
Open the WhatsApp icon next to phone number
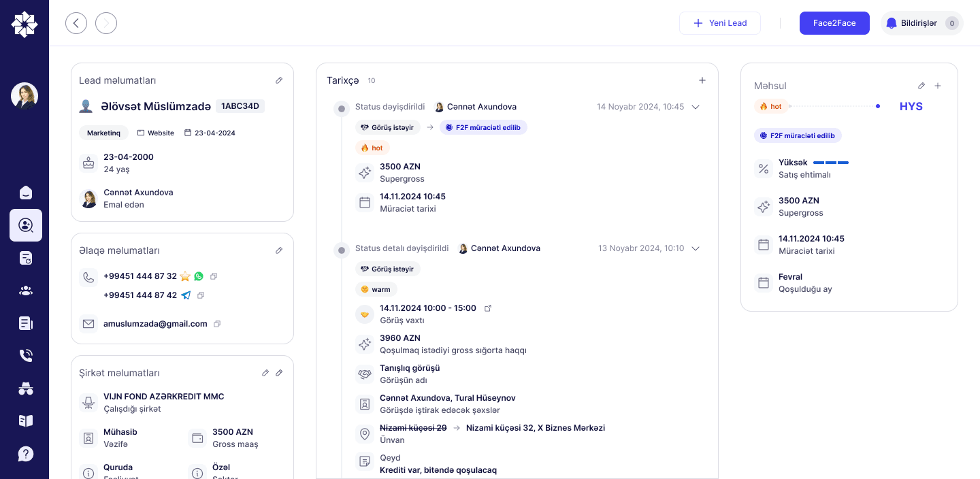[199, 276]
